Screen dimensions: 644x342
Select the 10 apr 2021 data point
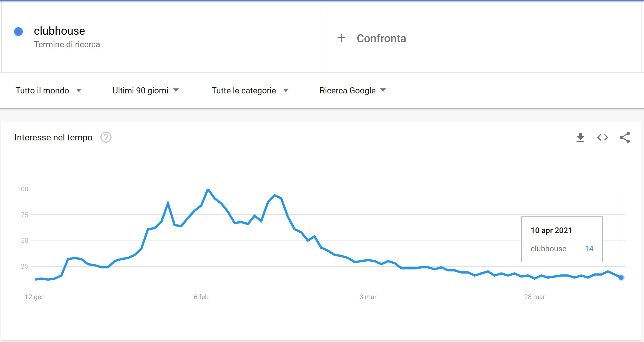pos(621,277)
